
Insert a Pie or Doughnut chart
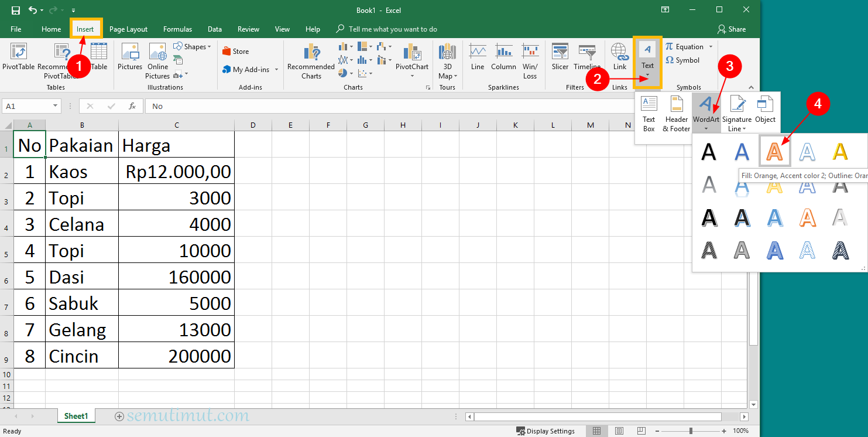(x=343, y=73)
